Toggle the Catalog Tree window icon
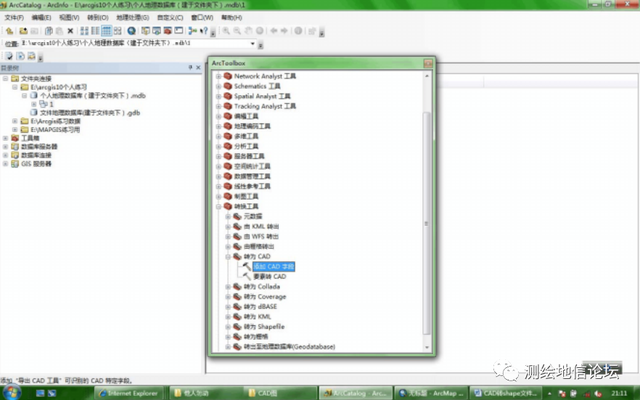 (x=145, y=31)
